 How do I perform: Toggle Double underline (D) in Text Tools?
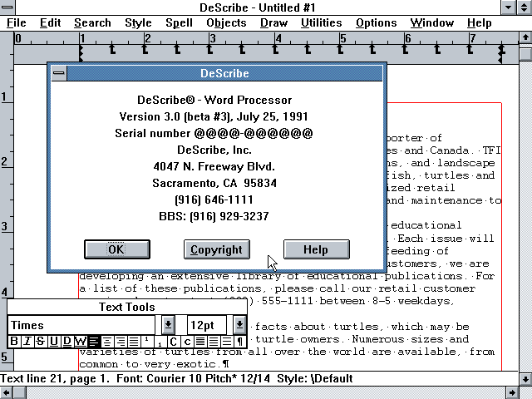click(x=67, y=341)
